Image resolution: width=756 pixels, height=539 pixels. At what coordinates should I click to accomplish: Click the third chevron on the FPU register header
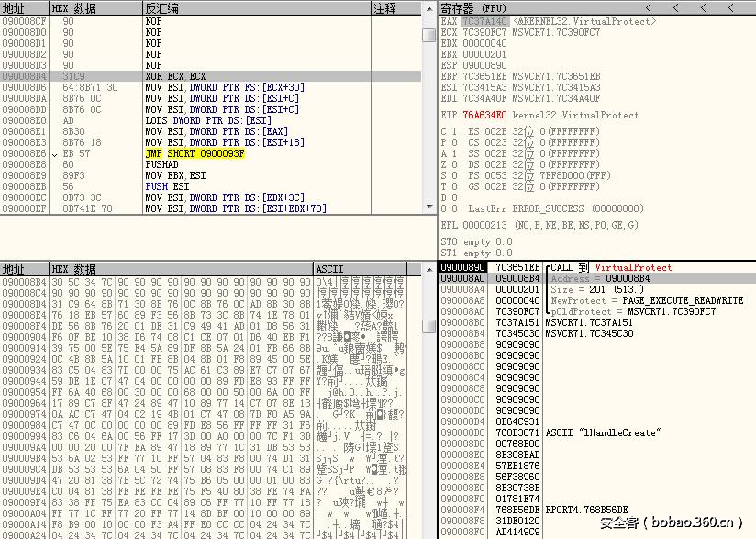tap(703, 7)
